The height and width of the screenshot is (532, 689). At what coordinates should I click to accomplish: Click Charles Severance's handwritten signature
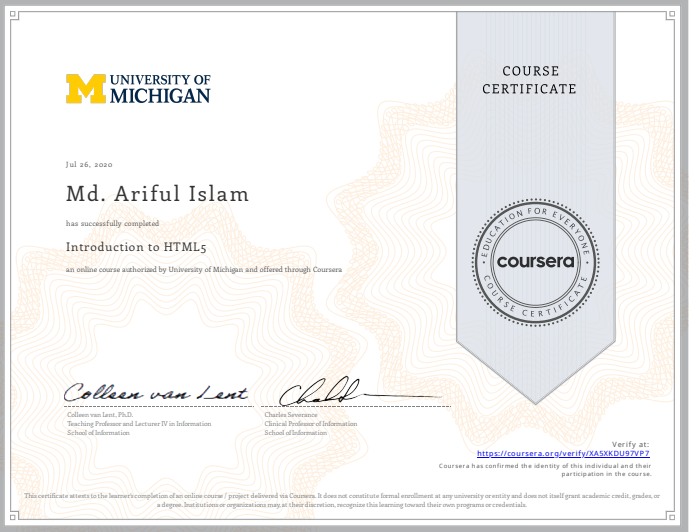click(360, 391)
